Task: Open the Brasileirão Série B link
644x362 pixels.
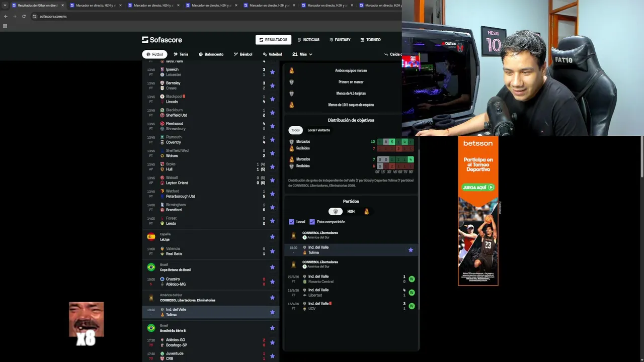Action: point(173,330)
